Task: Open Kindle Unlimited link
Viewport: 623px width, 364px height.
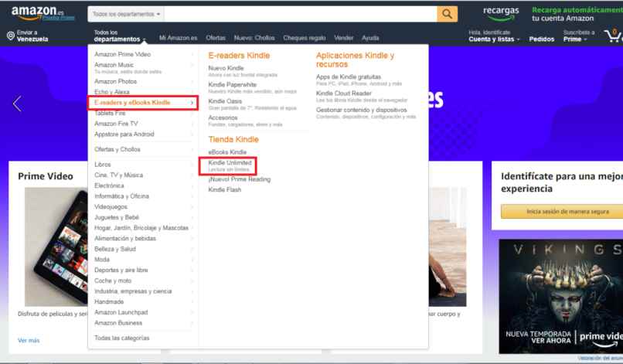Action: coord(230,163)
